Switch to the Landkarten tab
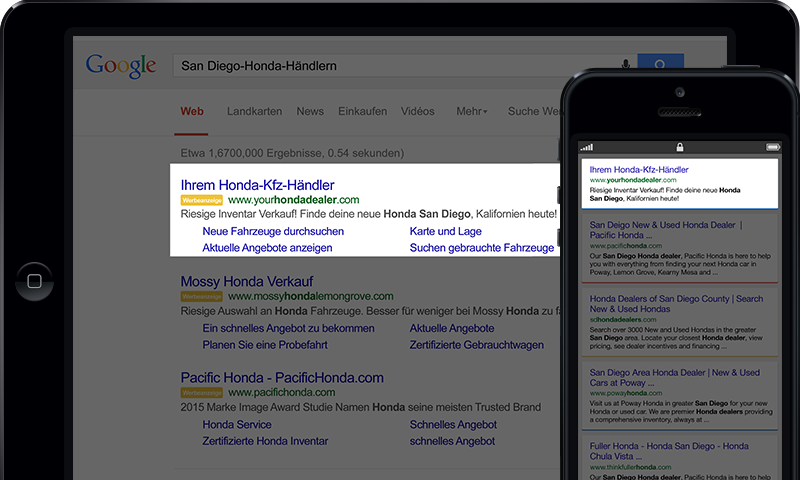This screenshot has height=480, width=800. [x=255, y=111]
